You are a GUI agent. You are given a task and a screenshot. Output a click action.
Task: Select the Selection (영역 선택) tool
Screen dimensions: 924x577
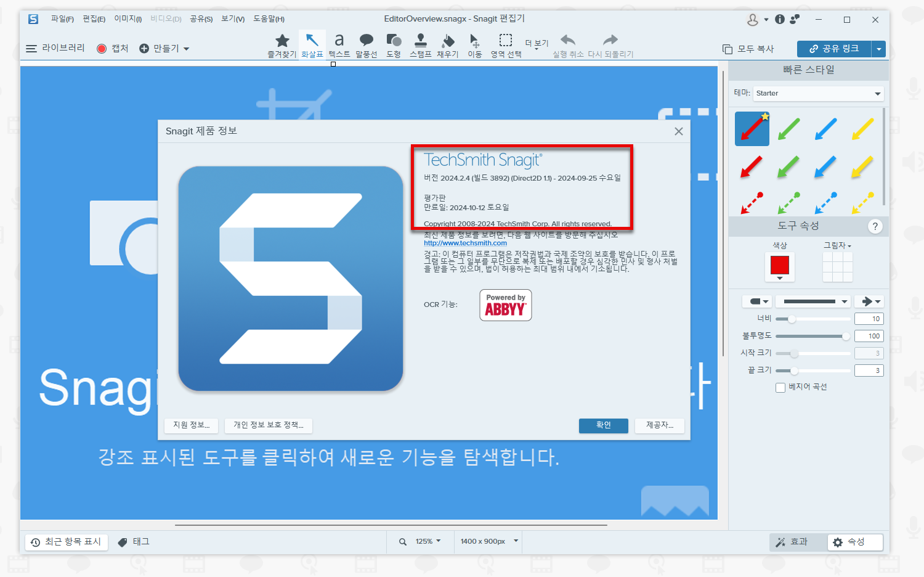506,46
